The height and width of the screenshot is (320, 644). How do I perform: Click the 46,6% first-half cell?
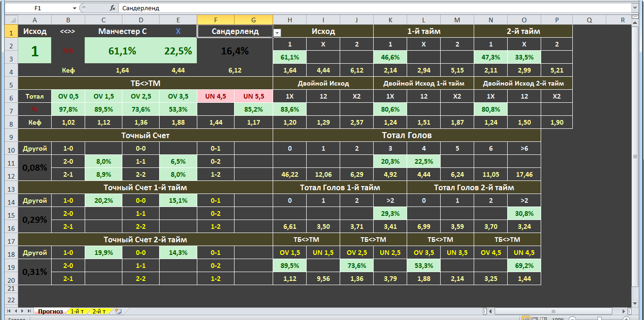click(390, 57)
